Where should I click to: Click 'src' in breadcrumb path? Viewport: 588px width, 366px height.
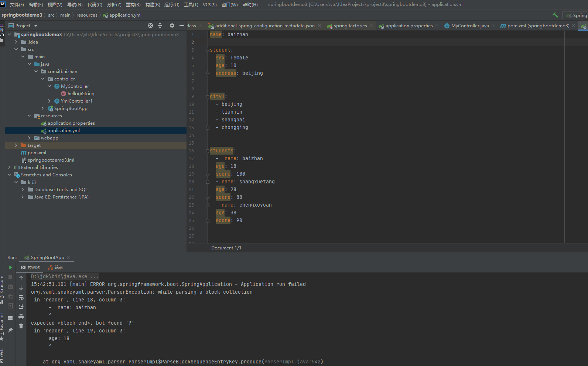pyautogui.click(x=51, y=15)
